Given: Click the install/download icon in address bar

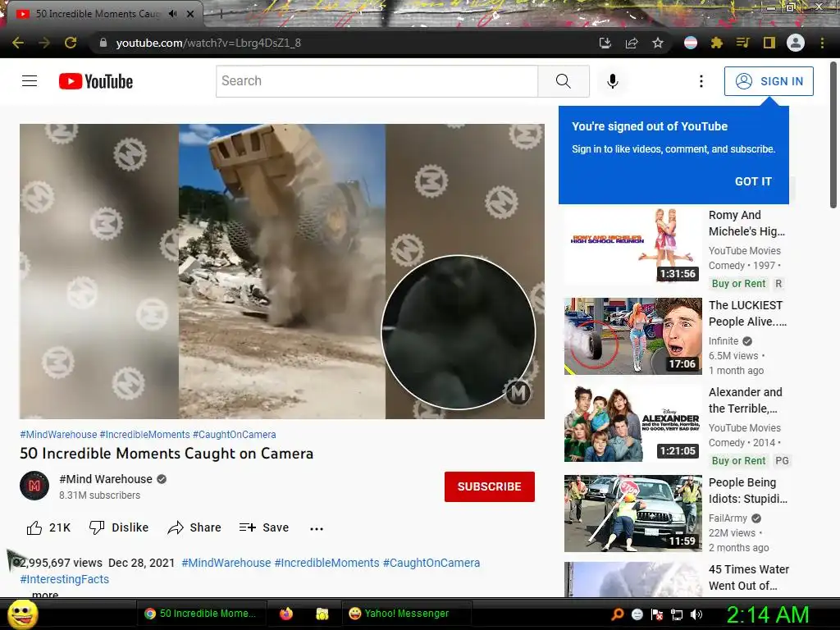Looking at the screenshot, I should 605,43.
